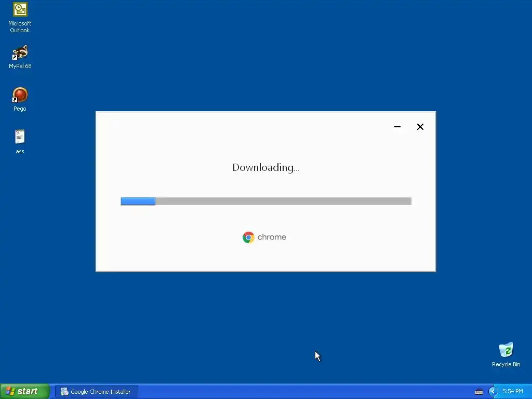
Task: Minimize the Chrome installer window
Action: point(397,127)
